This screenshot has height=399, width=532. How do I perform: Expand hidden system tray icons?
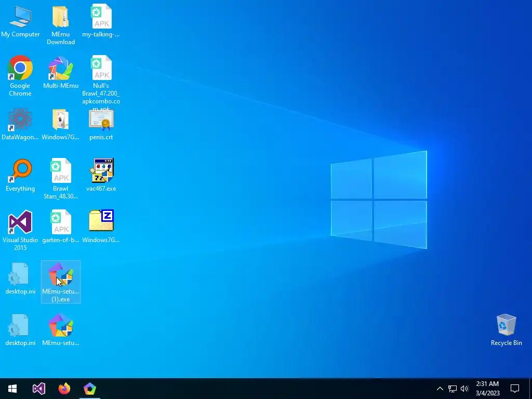click(440, 389)
